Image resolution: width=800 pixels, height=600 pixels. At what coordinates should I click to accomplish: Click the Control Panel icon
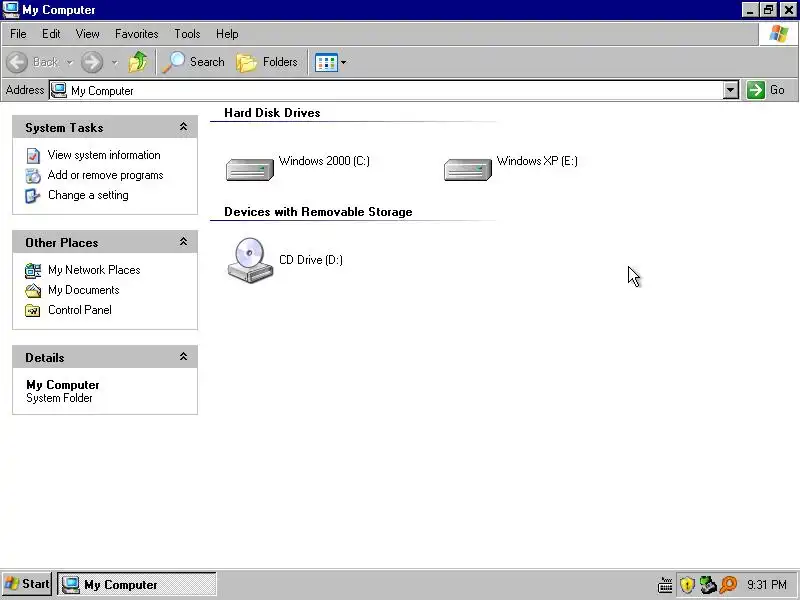33,310
